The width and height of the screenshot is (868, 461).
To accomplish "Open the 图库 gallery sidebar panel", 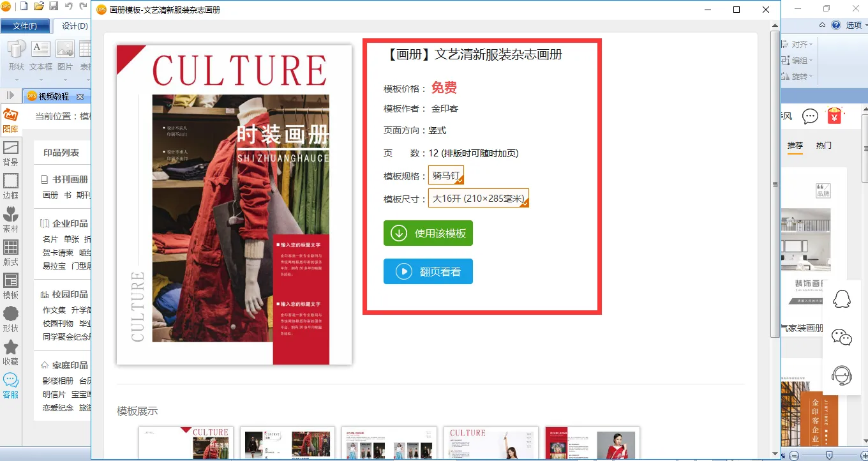I will point(10,120).
